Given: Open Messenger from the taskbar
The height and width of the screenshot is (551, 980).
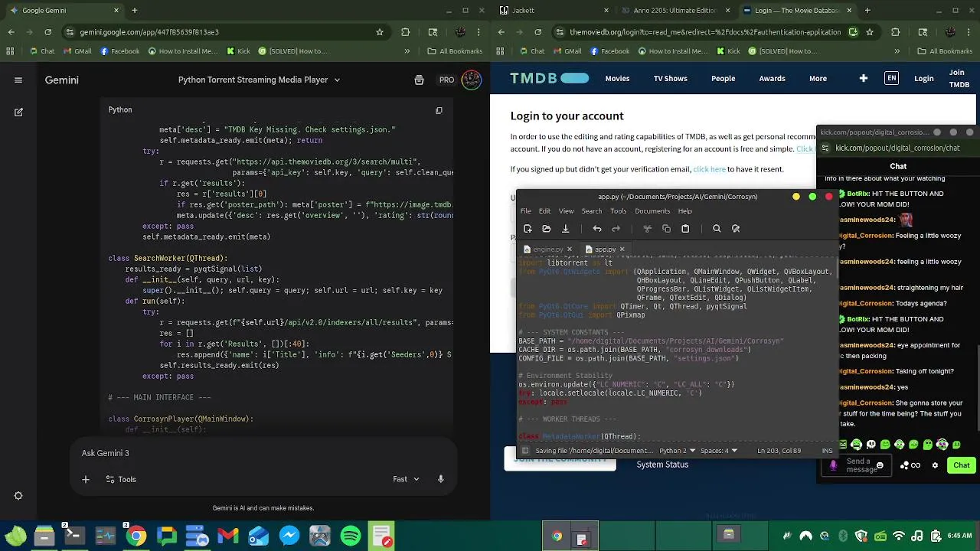Looking at the screenshot, I should pyautogui.click(x=289, y=536).
